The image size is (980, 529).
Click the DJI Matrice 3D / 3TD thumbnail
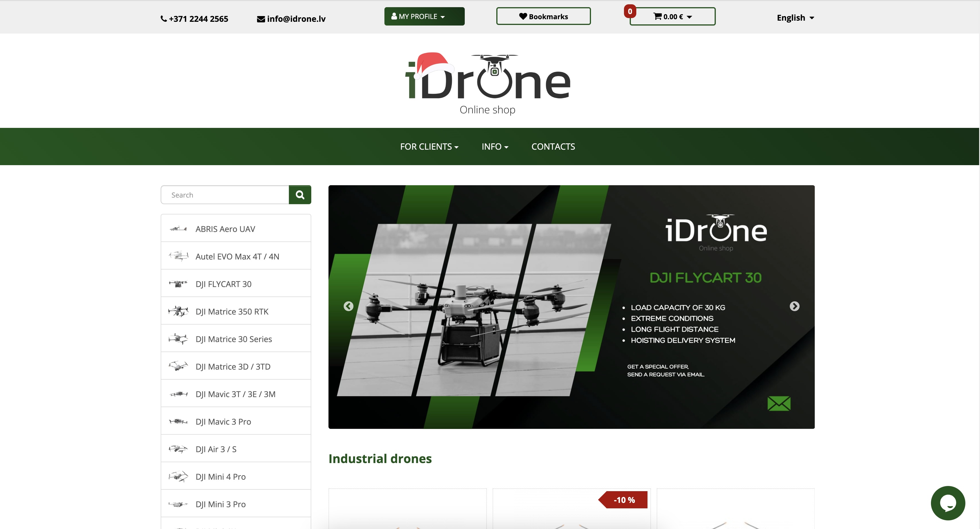tap(178, 367)
